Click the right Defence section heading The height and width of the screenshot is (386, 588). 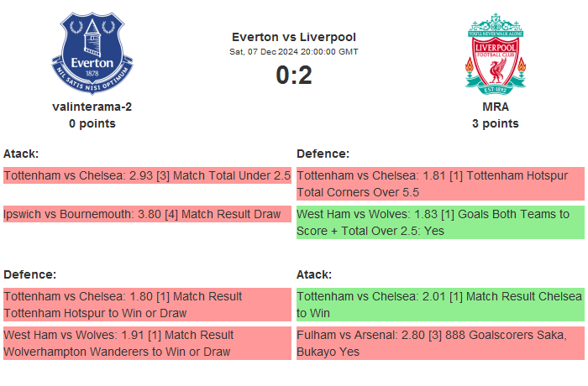323,154
